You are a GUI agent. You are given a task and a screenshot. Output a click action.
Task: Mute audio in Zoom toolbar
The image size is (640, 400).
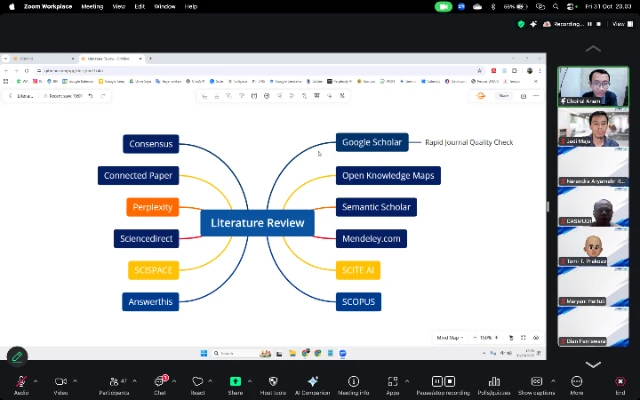pyautogui.click(x=21, y=382)
